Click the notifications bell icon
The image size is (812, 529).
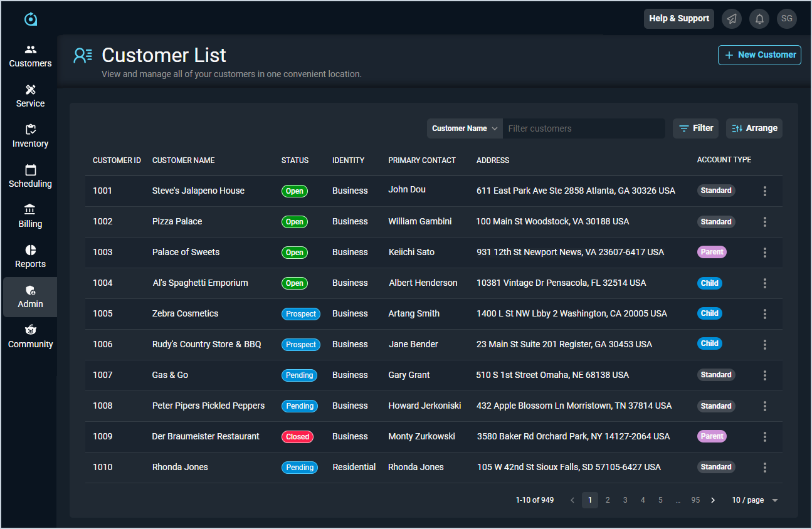tap(759, 19)
